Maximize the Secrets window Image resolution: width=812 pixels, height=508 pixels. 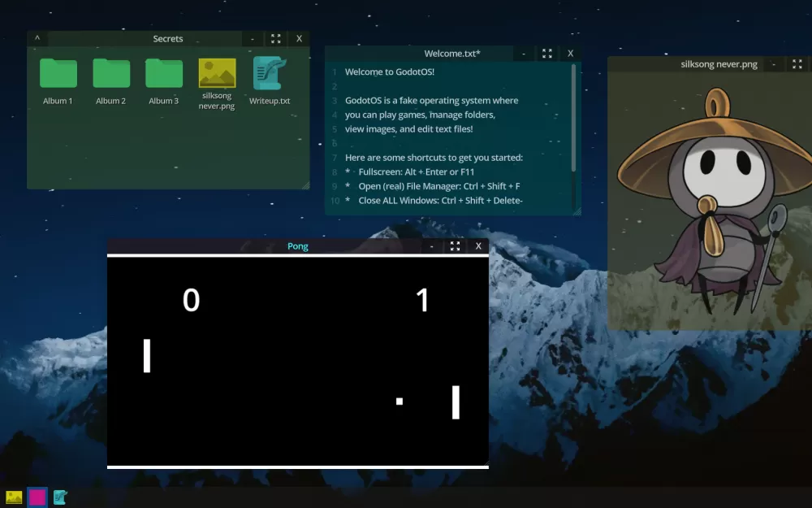point(276,39)
